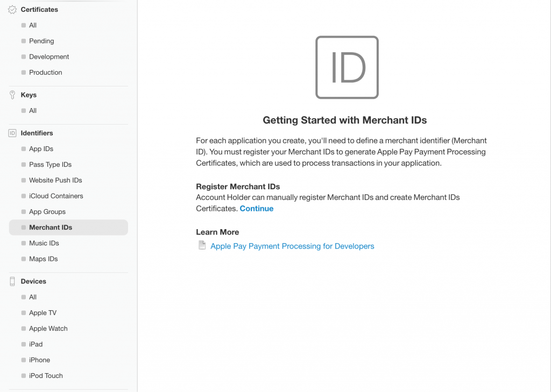Select Website Push IDs
This screenshot has width=551, height=392.
click(x=55, y=180)
